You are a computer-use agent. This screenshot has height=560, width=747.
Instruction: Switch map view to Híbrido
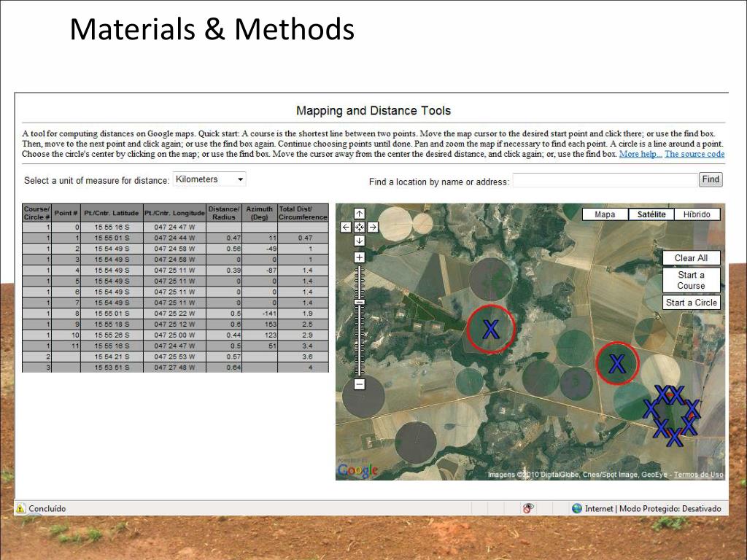pos(697,214)
